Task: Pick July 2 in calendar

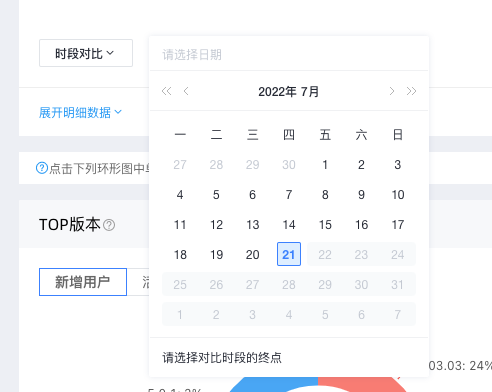Action: (361, 165)
